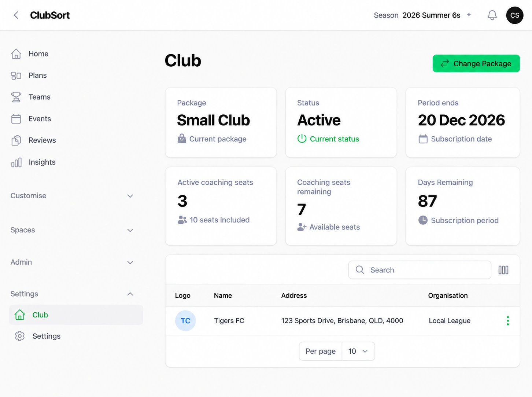Click the Organisation column header

[x=448, y=295]
